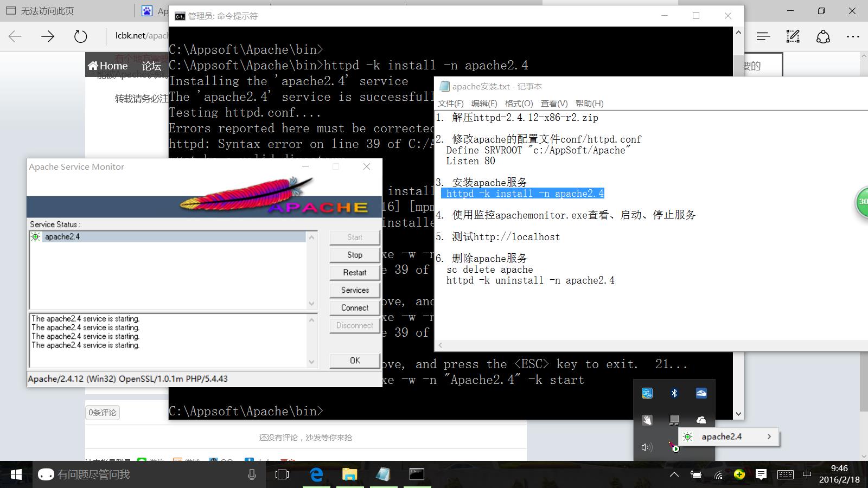Open the touch keyboard tray icon
868x488 pixels.
[x=785, y=474]
